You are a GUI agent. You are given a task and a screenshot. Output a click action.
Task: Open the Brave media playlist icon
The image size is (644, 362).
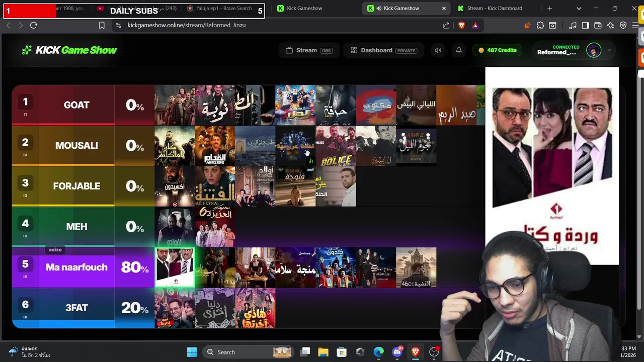point(573,25)
